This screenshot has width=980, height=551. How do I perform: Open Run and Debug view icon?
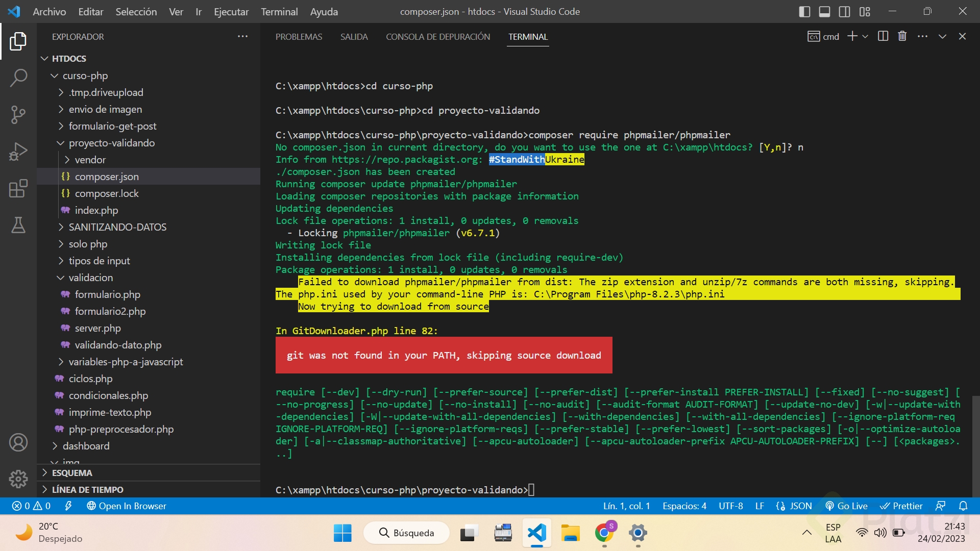click(x=18, y=152)
